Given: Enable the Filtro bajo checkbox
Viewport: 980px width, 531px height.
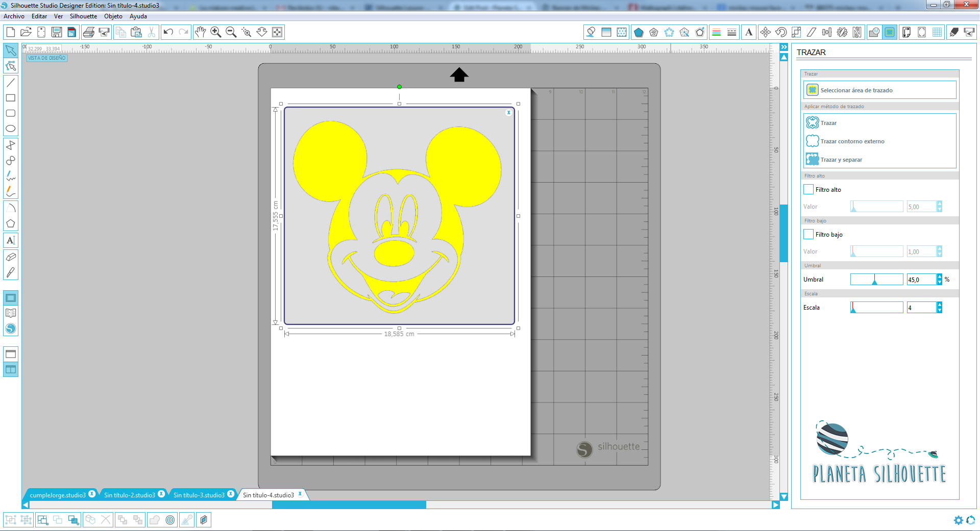Looking at the screenshot, I should point(808,234).
